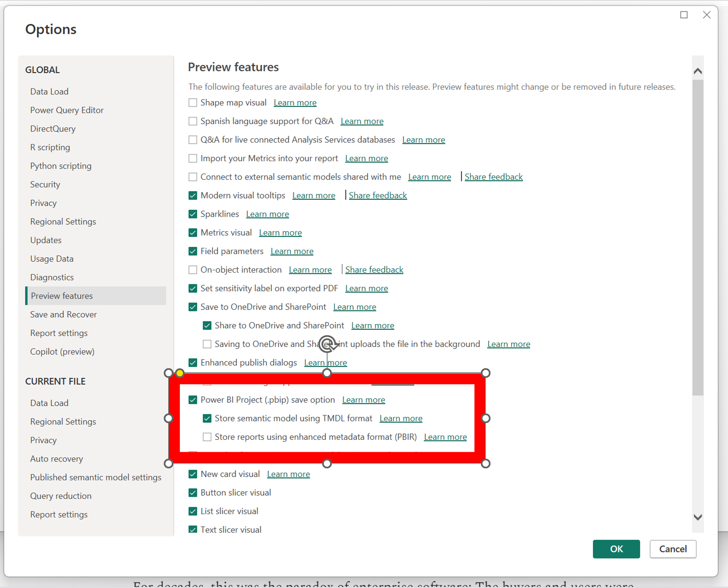Select Auto recovery under CURRENT FILE
The image size is (728, 588).
(57, 459)
